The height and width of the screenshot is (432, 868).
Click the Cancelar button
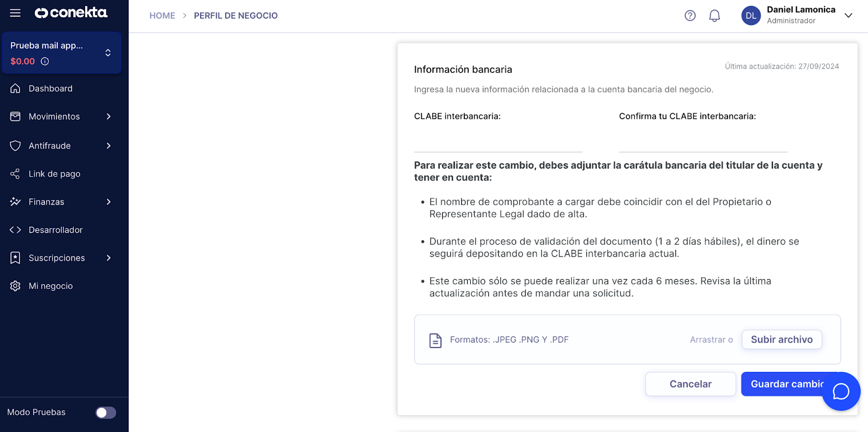click(x=690, y=384)
